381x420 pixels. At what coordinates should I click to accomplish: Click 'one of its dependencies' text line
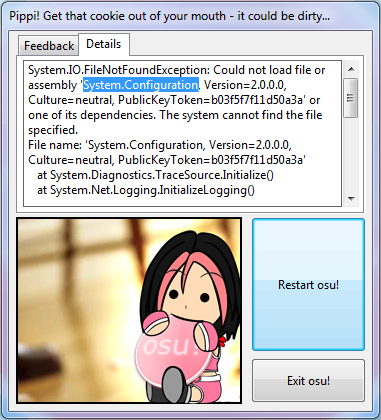175,115
